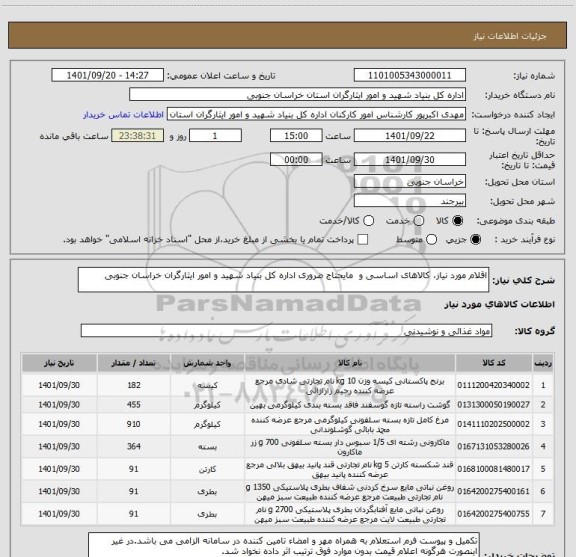This screenshot has width=576, height=557.
Task: Click the واحد شمارش column header
Action: click(207, 363)
